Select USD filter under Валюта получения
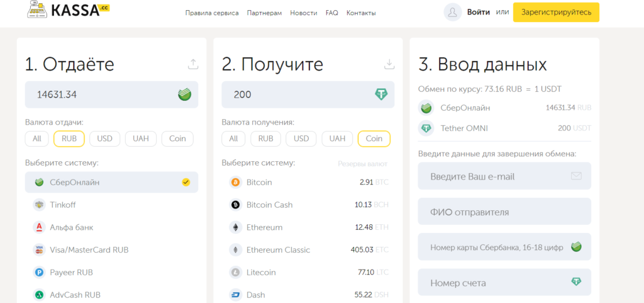 tap(301, 139)
